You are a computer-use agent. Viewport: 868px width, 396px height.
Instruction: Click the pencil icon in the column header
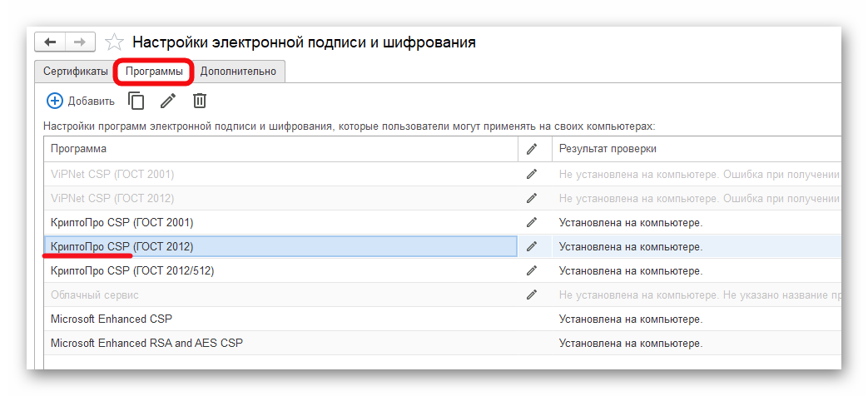[x=532, y=149]
